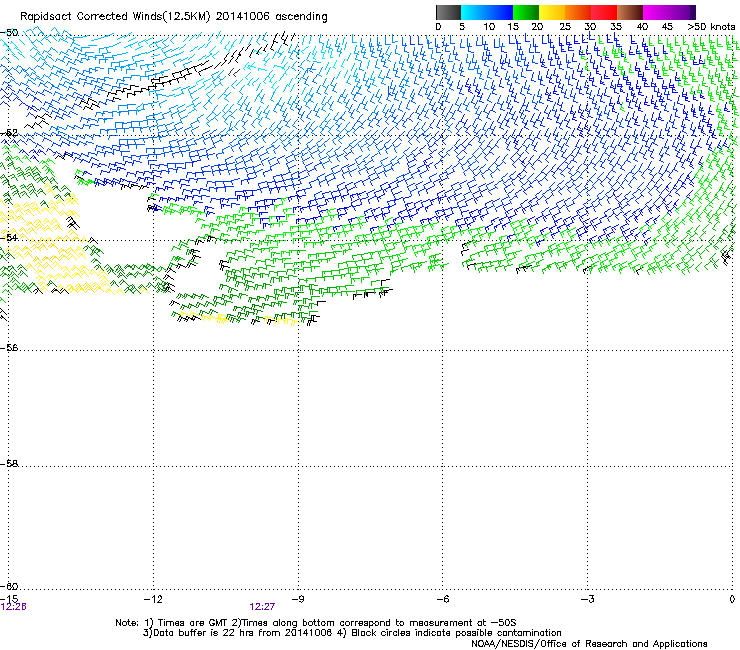Image resolution: width=740 pixels, height=650 pixels.
Task: Click the orange 25-30 knots legend swatch
Action: (578, 12)
